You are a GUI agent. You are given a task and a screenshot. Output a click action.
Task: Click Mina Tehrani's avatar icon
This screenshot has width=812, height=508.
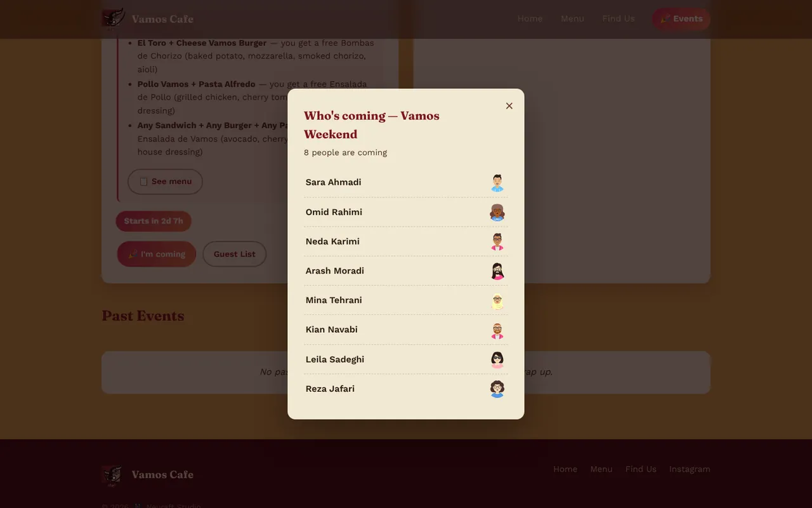[497, 301]
